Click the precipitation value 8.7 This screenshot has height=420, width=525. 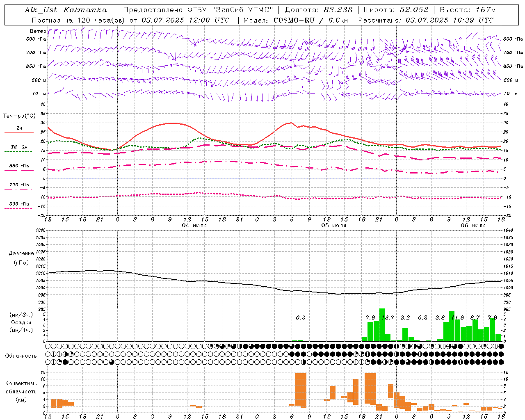(x=475, y=318)
